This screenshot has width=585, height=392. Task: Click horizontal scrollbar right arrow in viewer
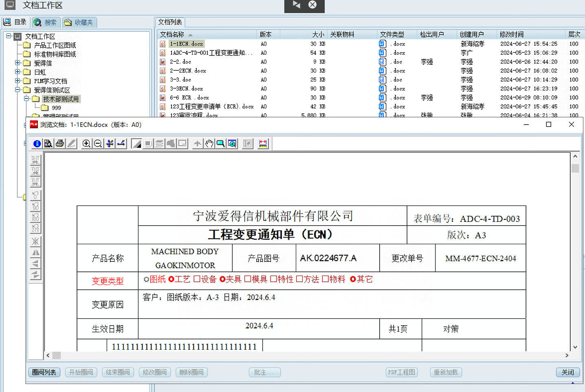pos(567,355)
